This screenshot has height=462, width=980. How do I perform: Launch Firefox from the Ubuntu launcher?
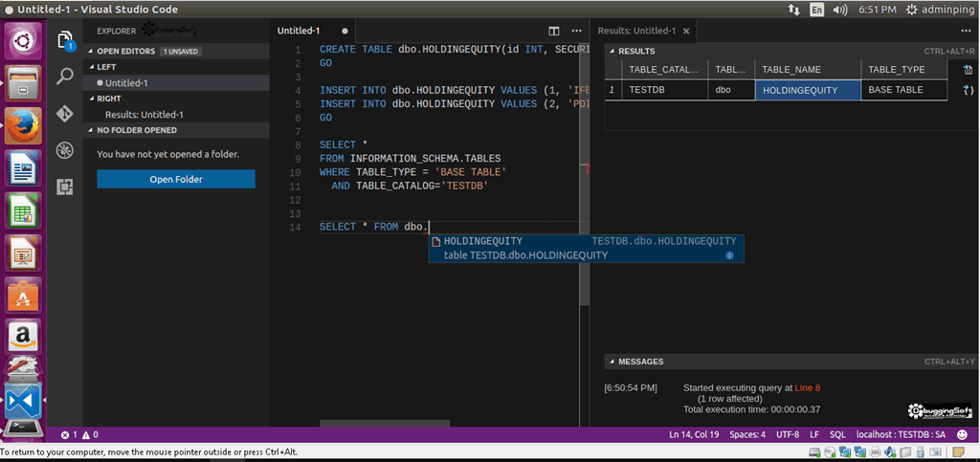(x=24, y=125)
